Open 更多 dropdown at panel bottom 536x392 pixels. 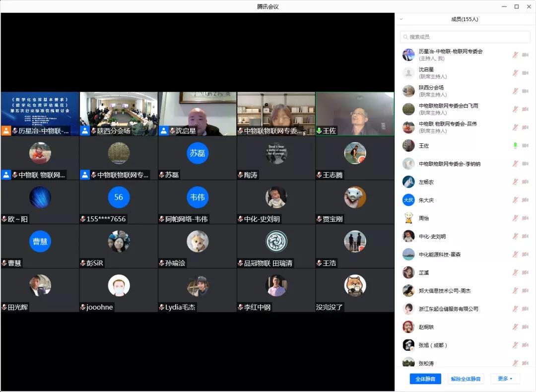(x=505, y=379)
